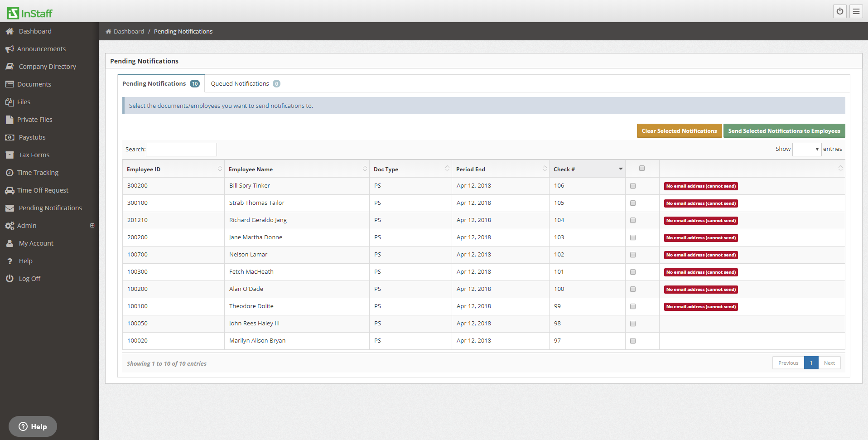Screen dimensions: 868x440
Task: Toggle the select-all checkbox in table header
Action: tap(642, 168)
